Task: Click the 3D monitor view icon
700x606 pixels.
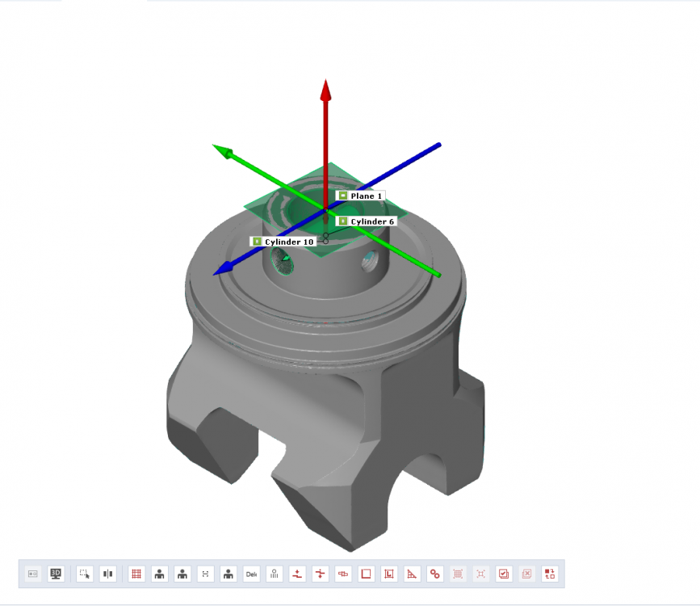Action: click(56, 574)
